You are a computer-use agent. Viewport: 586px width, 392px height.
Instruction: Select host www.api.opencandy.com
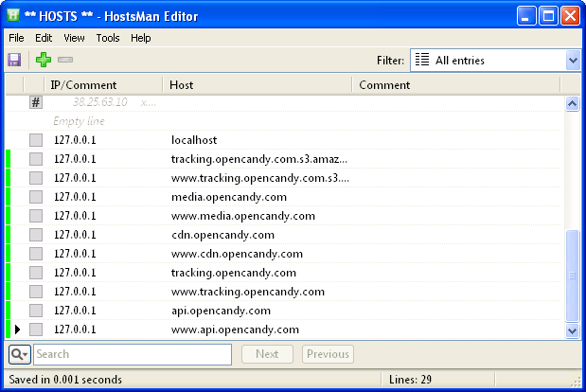pyautogui.click(x=235, y=330)
